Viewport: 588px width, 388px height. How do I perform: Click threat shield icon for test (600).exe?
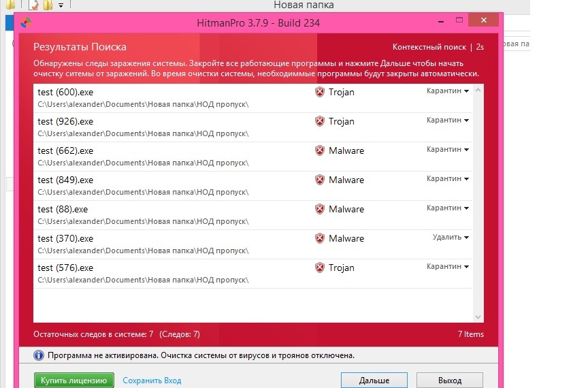(x=319, y=92)
